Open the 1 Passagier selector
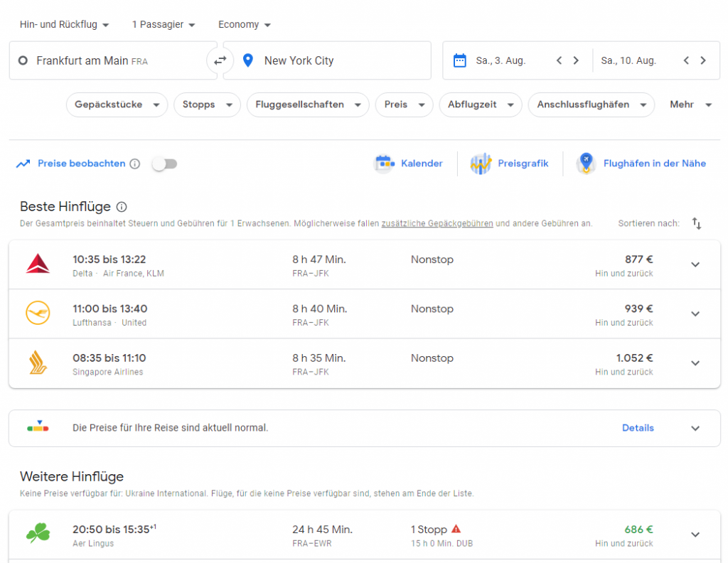 point(163,24)
